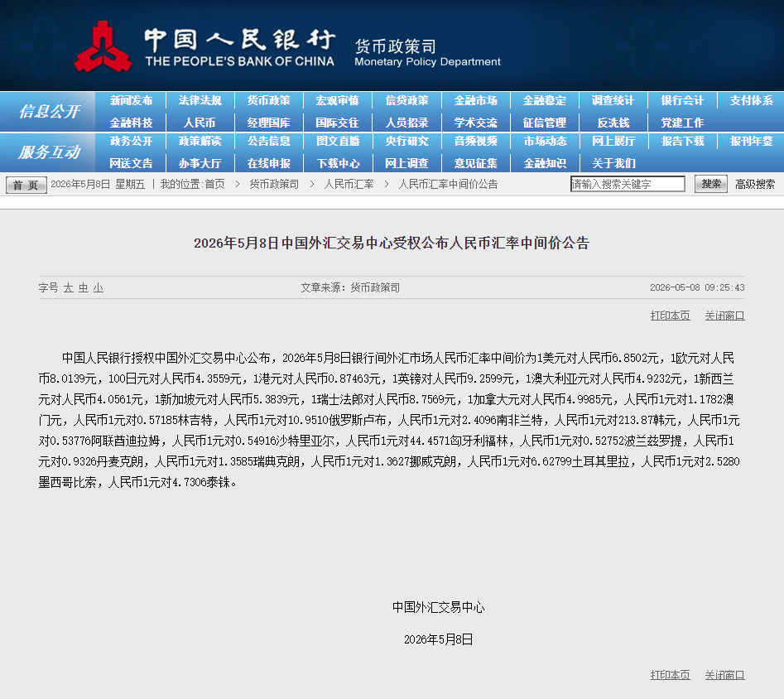
Task: Go to 国际交往 section
Action: tap(338, 123)
